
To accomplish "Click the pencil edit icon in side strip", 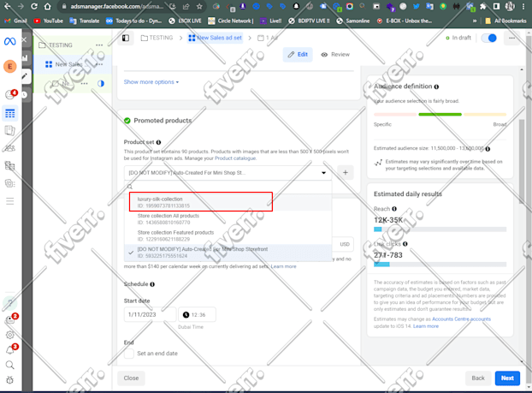I will point(25,76).
